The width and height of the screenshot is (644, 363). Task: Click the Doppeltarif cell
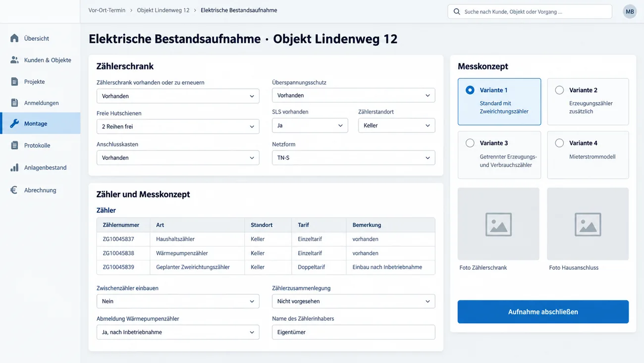point(319,267)
